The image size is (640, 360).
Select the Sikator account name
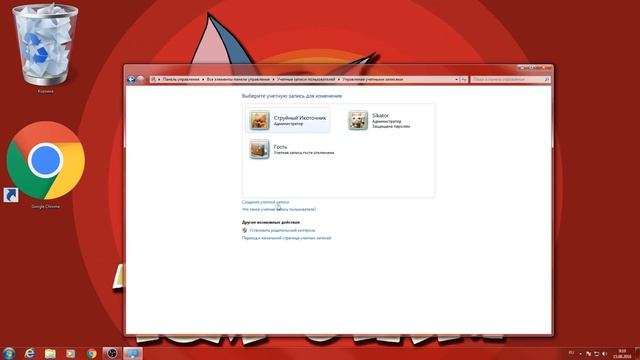380,116
